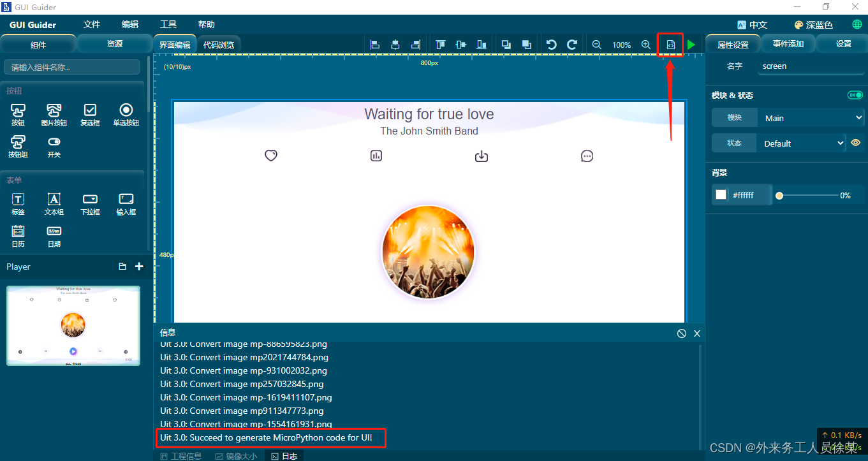
Task: Add the 开关 switch widget
Action: coord(54,147)
